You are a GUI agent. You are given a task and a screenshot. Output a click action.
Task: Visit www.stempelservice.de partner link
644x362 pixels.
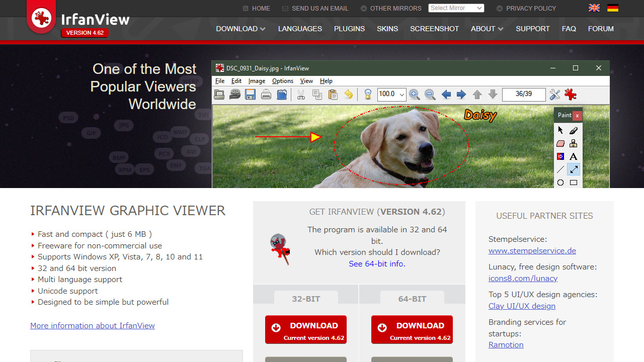532,250
